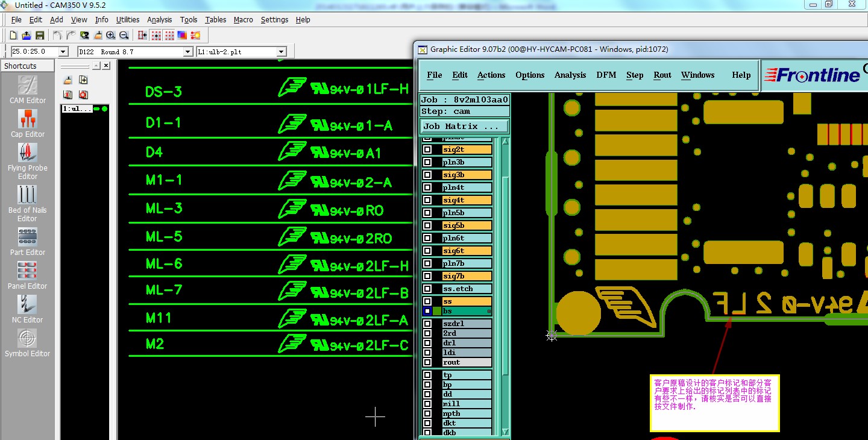Click the object snap icon with red arrow
868x440 pixels.
pyautogui.click(x=142, y=36)
